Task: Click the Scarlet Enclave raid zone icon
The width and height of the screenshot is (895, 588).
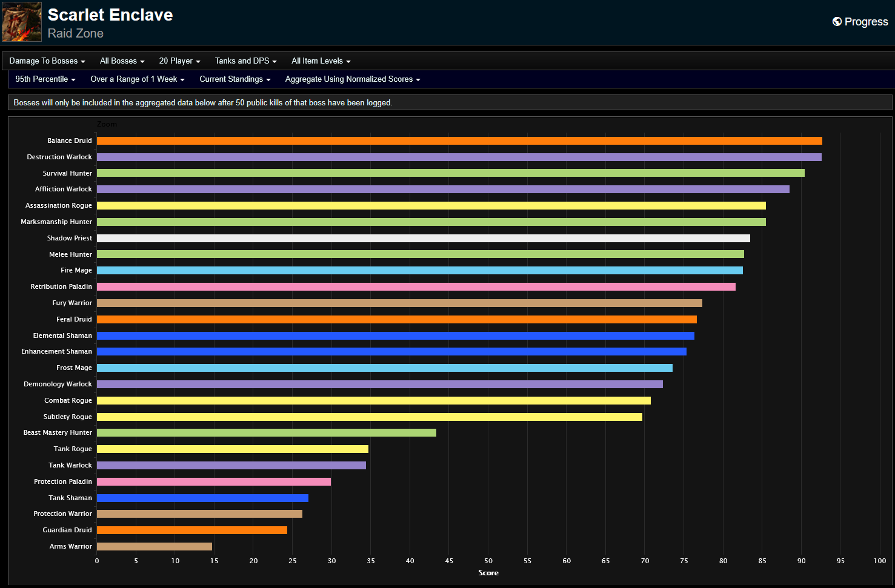Action: (x=21, y=21)
